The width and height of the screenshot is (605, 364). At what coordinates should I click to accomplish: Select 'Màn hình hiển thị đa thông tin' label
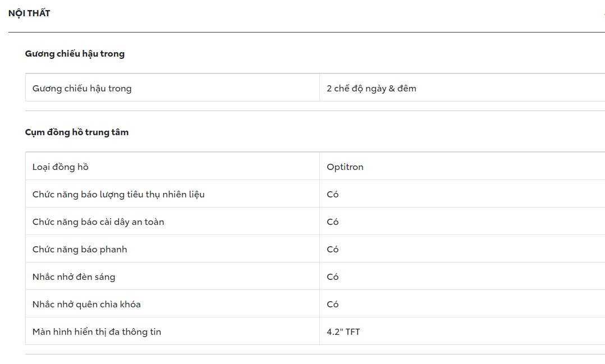tap(97, 332)
